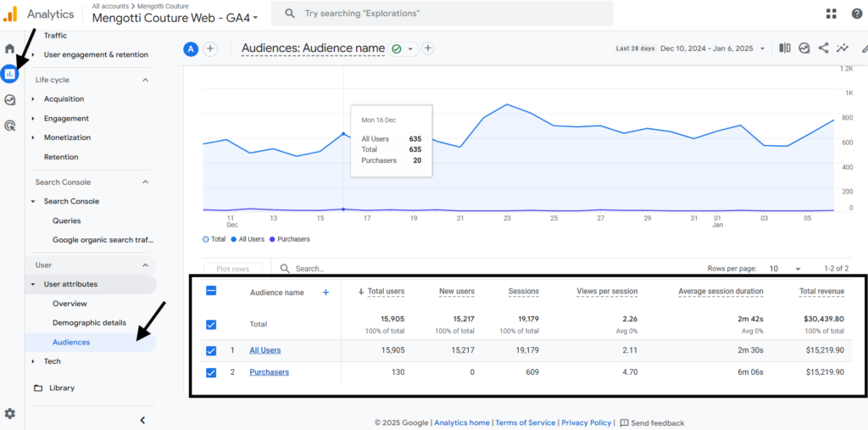Open the Privacy Policy link
This screenshot has height=430, width=868.
click(x=586, y=423)
